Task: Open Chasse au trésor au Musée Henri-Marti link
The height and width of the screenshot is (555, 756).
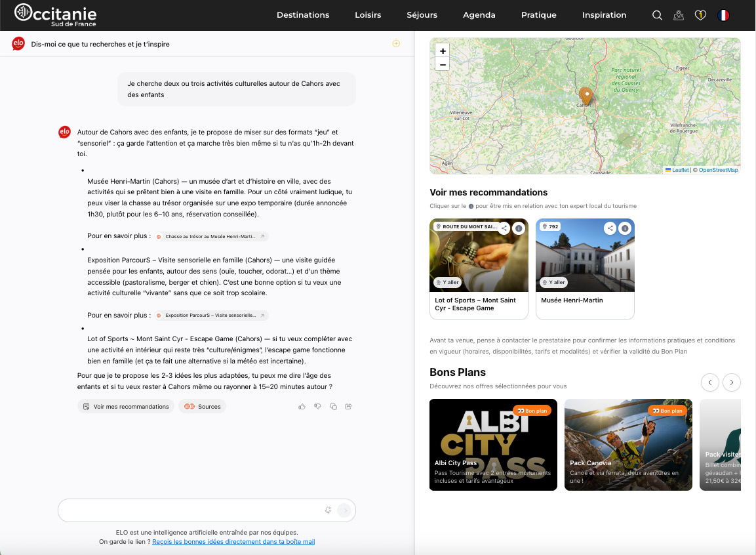Action: coord(211,236)
